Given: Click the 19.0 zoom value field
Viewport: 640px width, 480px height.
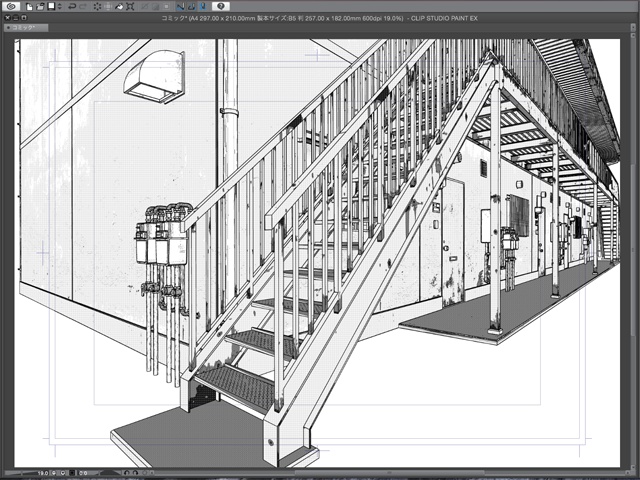Looking at the screenshot, I should click(43, 473).
